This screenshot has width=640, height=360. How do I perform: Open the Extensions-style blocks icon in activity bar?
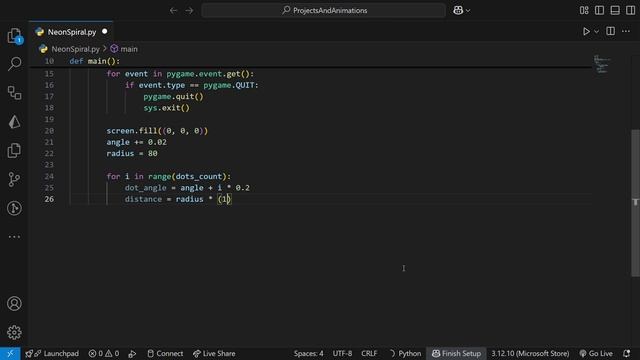[x=14, y=93]
